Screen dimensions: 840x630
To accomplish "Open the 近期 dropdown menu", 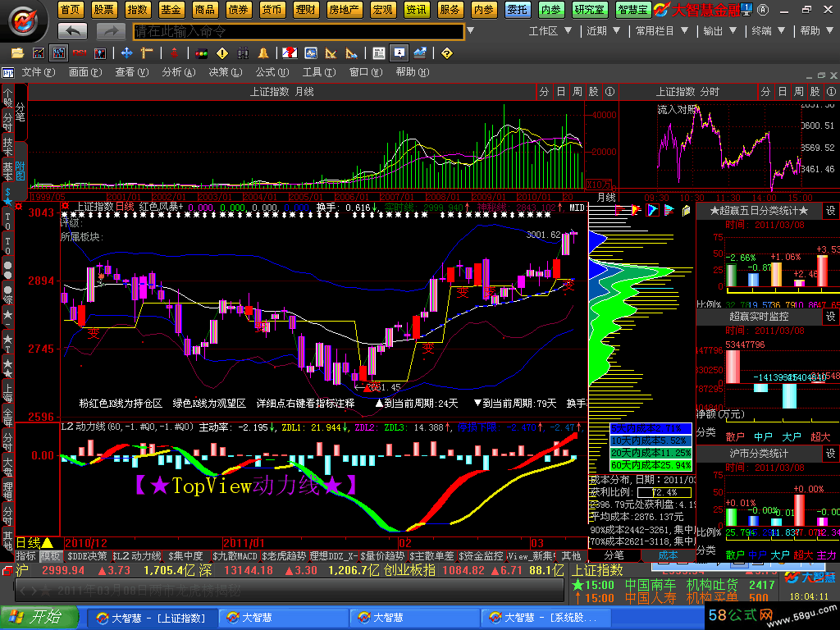I will coord(603,31).
